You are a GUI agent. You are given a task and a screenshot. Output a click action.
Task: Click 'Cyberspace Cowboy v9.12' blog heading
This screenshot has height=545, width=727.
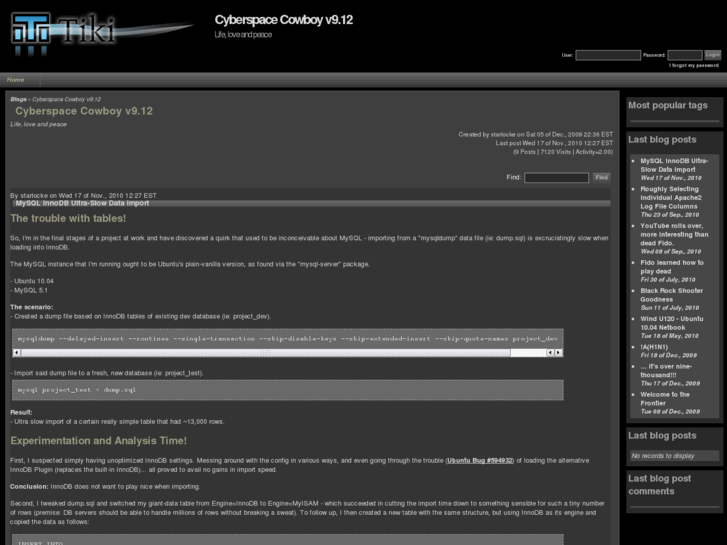pyautogui.click(x=84, y=111)
